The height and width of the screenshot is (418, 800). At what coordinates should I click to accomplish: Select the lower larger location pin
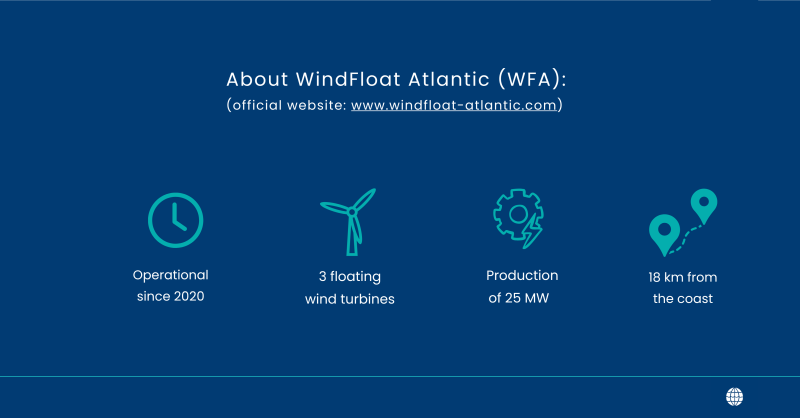coord(664,234)
